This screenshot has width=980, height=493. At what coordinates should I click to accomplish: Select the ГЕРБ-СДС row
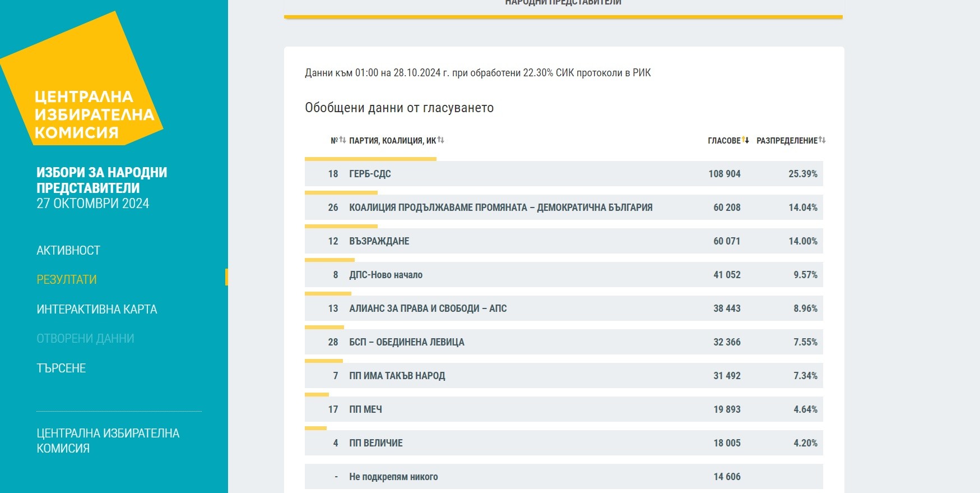coord(564,173)
